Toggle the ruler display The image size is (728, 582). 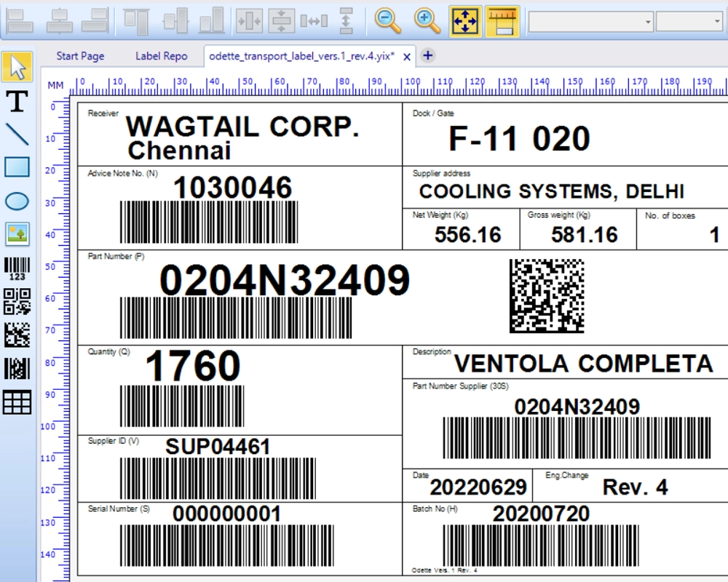(x=504, y=21)
